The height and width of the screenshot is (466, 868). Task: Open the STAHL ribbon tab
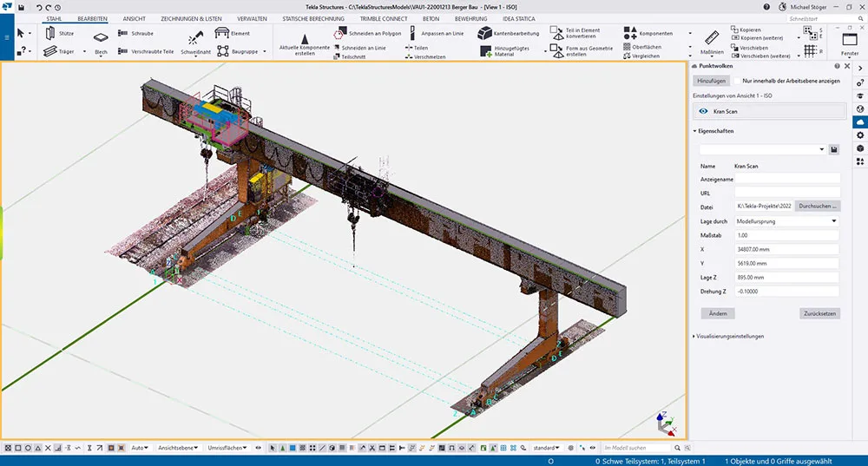(x=54, y=19)
